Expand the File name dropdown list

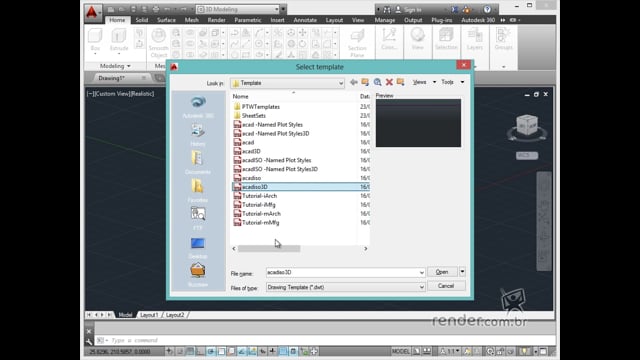click(421, 273)
